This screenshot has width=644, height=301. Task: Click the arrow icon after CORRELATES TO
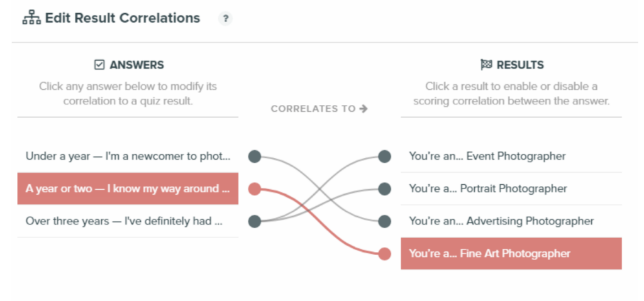click(x=363, y=109)
